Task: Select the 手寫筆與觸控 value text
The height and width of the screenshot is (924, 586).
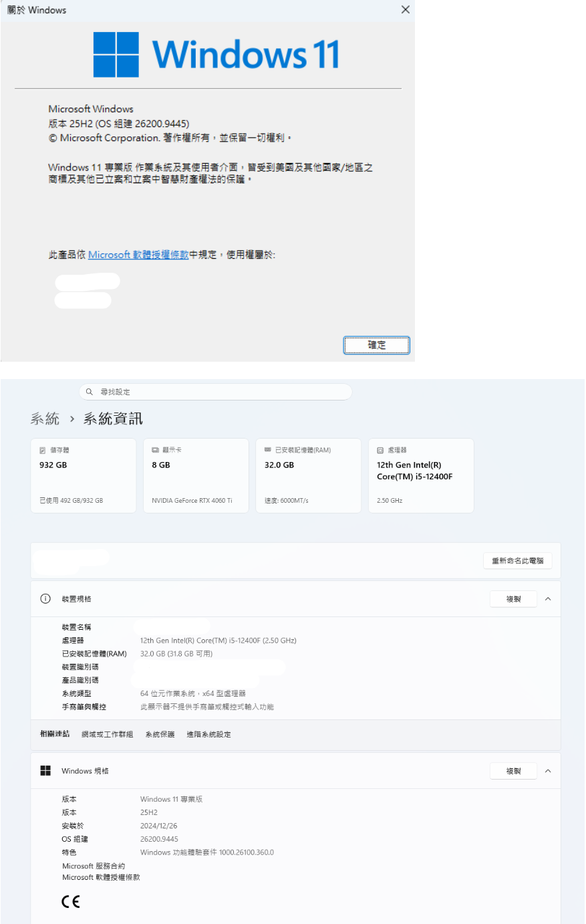Action: [x=207, y=707]
